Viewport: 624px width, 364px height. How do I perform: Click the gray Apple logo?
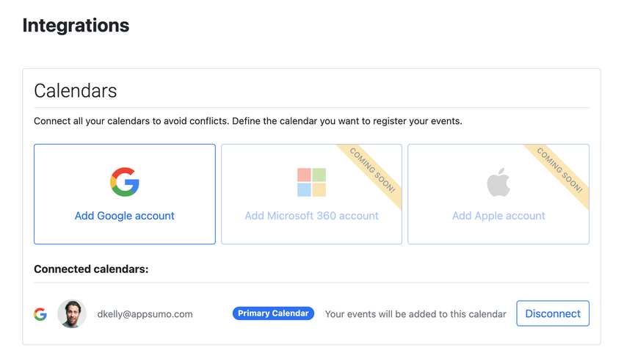click(498, 182)
